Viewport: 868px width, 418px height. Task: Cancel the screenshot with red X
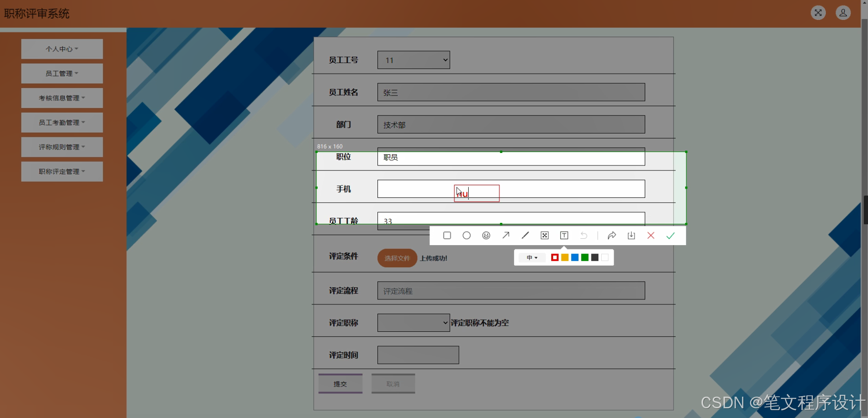click(651, 235)
